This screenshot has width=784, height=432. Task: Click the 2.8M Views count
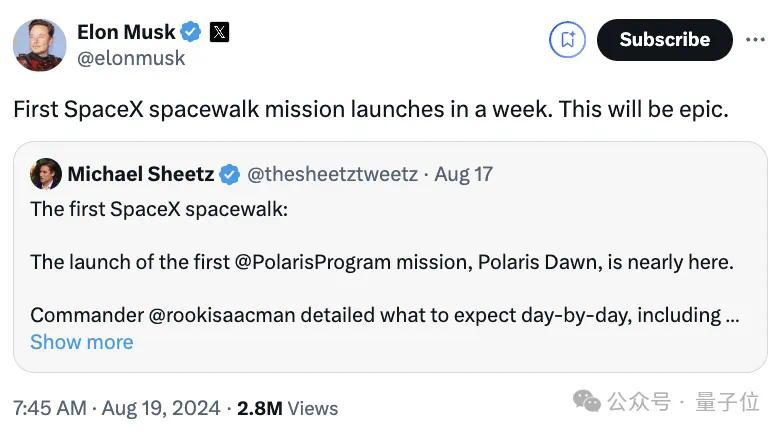(x=288, y=408)
